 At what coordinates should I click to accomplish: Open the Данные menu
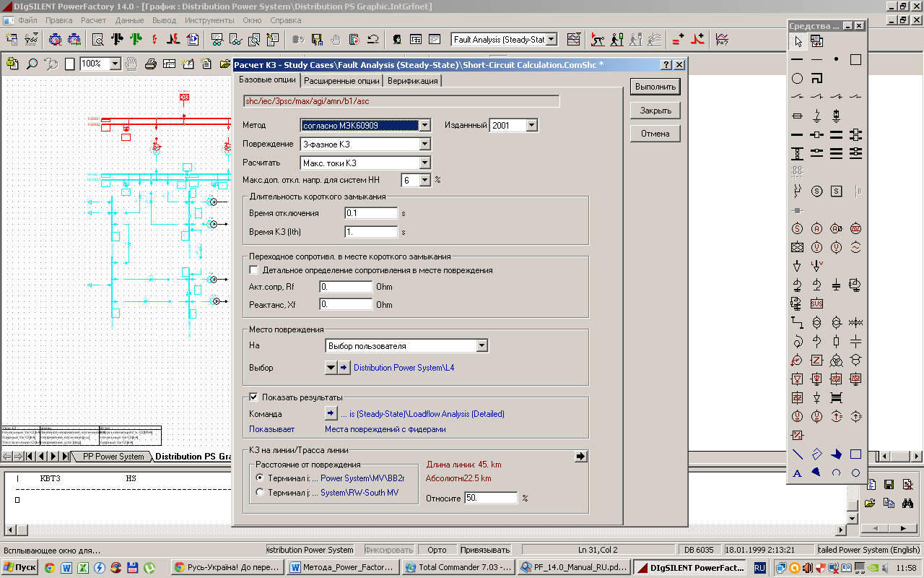tap(129, 20)
